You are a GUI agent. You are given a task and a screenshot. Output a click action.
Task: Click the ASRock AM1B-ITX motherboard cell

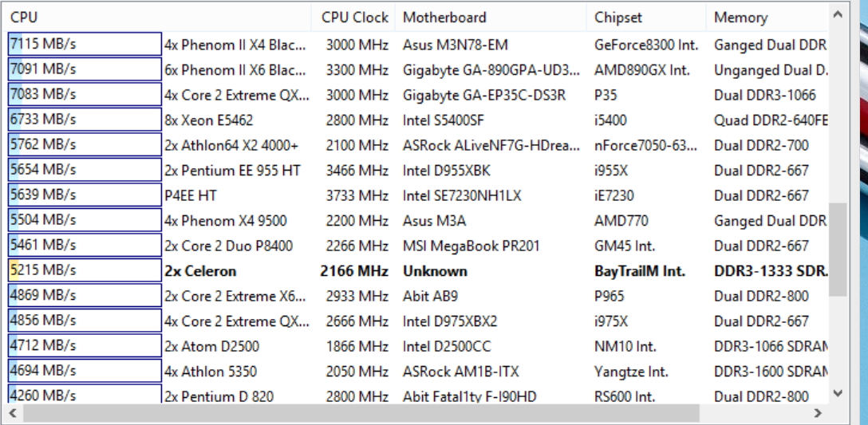tap(461, 372)
